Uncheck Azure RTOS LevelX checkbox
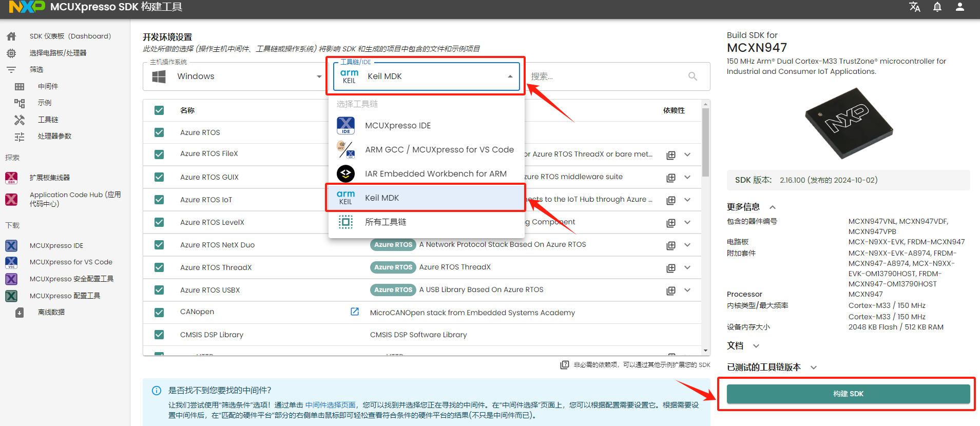The image size is (980, 426). [x=159, y=222]
